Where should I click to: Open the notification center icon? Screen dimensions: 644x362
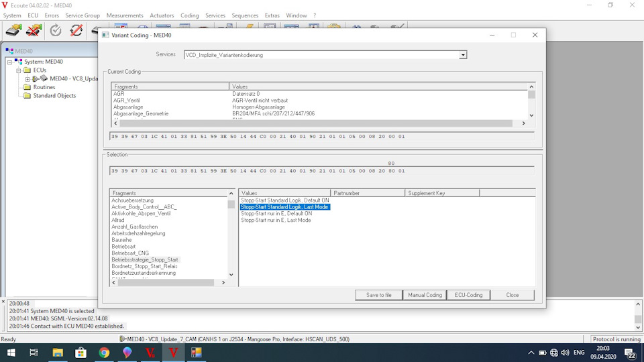tap(630, 353)
